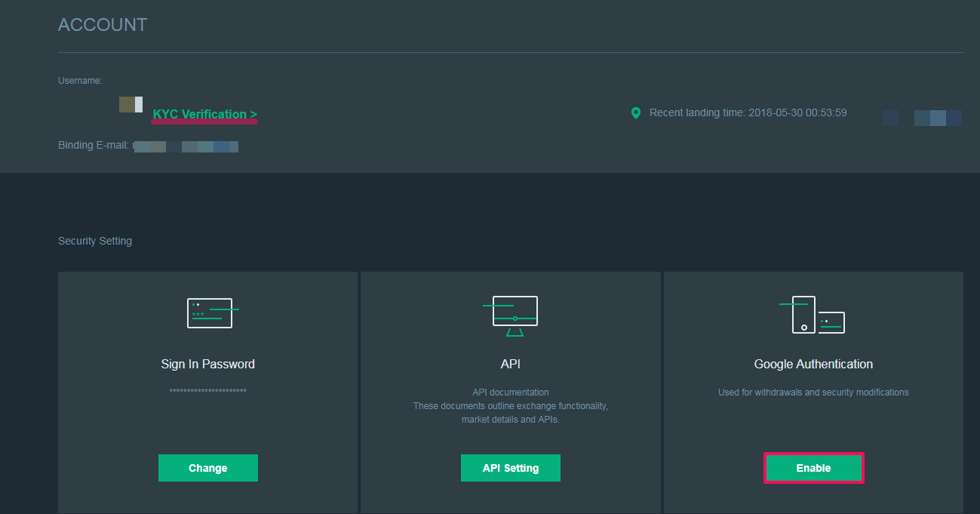Click the Binding E-mail label
This screenshot has height=514, width=980.
pyautogui.click(x=94, y=145)
